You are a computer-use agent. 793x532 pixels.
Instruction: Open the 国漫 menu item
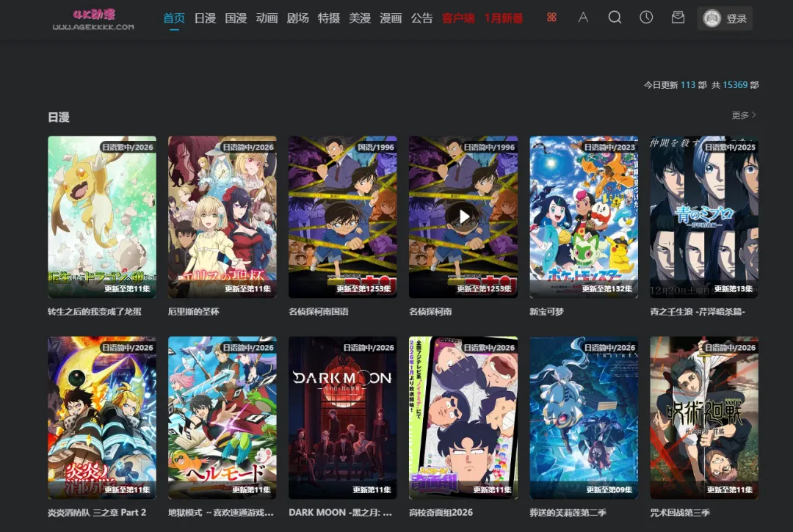tap(236, 18)
